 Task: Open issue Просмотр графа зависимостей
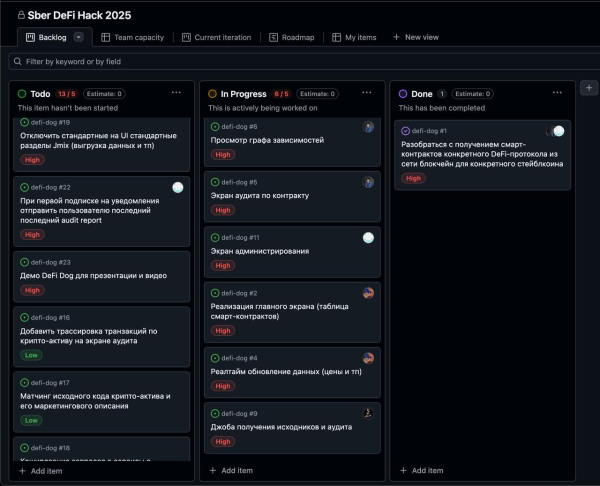click(x=267, y=140)
